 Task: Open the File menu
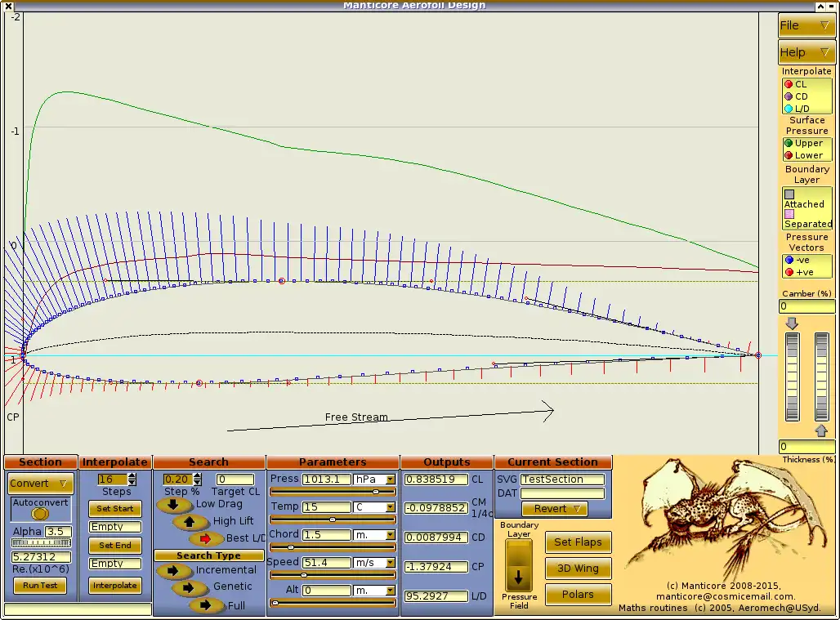coord(806,25)
